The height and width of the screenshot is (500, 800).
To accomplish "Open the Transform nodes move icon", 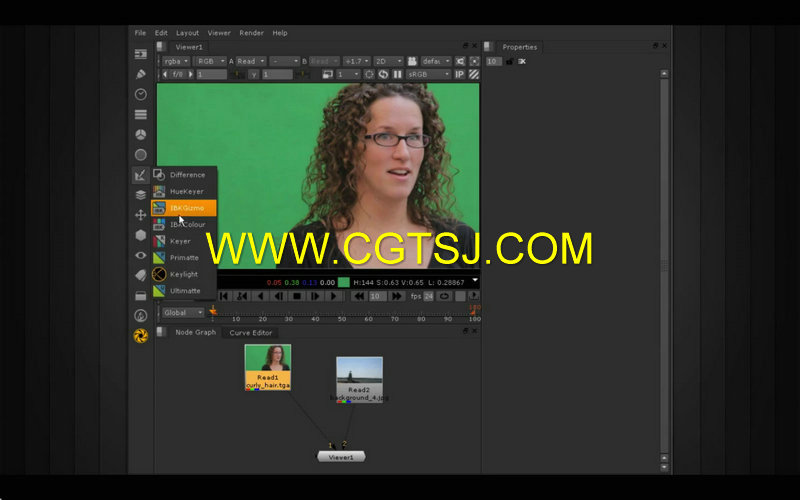I will (x=140, y=215).
